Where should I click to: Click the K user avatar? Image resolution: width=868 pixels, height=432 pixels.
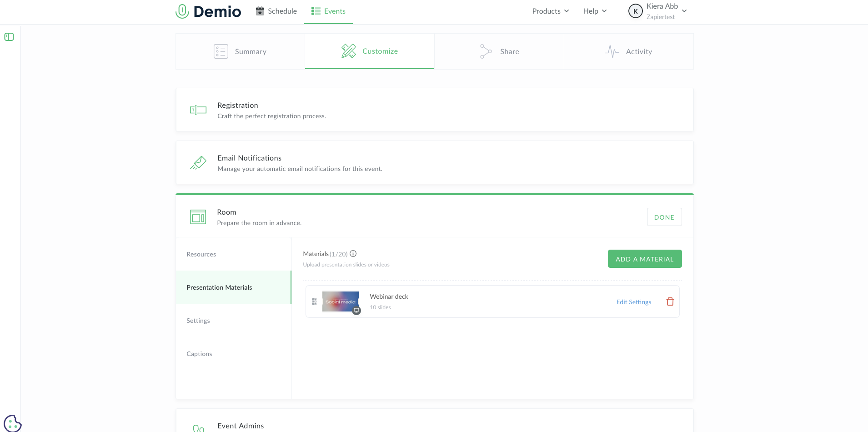pyautogui.click(x=635, y=11)
